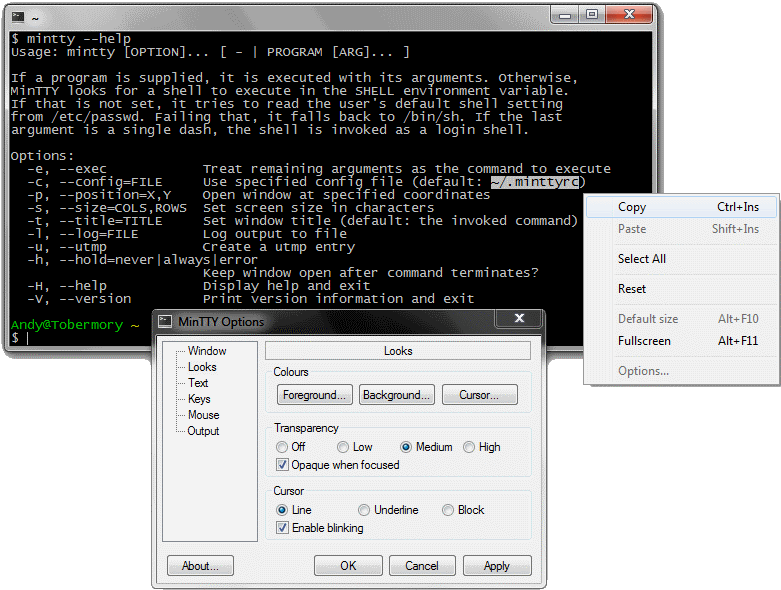
Task: Open the Foreground... colour picker
Action: point(315,395)
